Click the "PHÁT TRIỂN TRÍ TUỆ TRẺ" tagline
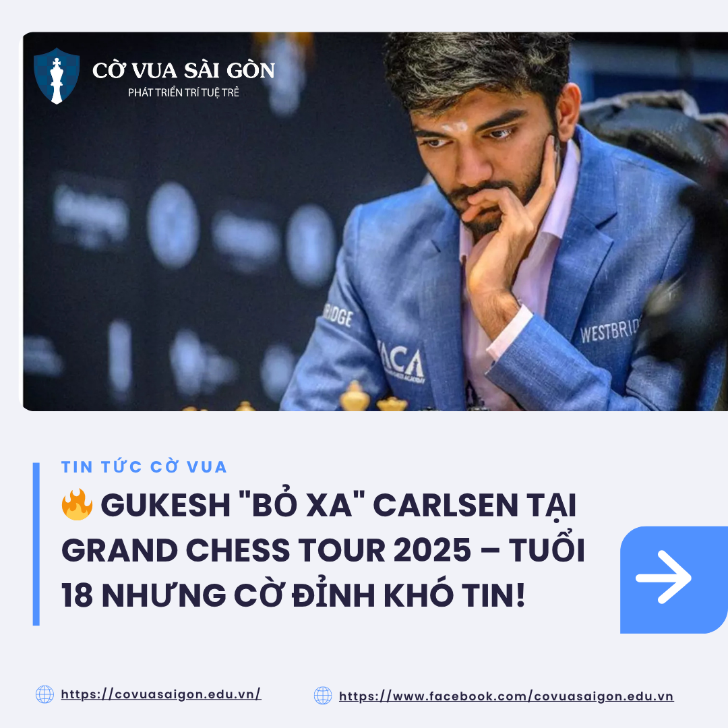 point(183,92)
